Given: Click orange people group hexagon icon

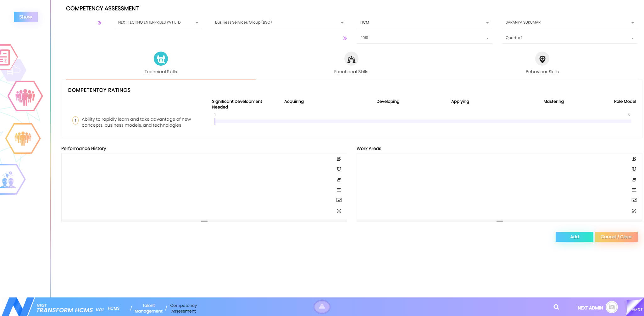Looking at the screenshot, I should point(23,138).
